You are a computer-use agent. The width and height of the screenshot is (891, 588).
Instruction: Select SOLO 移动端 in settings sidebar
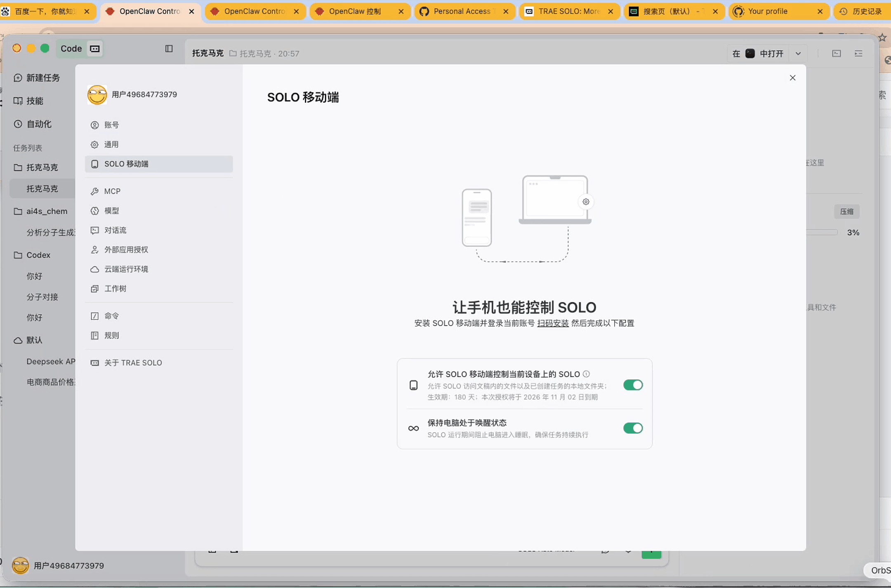coord(159,164)
